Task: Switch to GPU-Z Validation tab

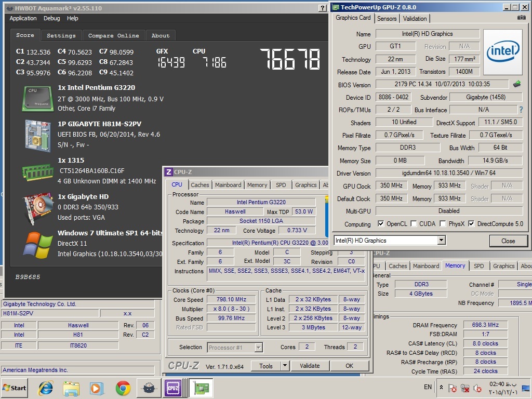Action: pos(415,19)
